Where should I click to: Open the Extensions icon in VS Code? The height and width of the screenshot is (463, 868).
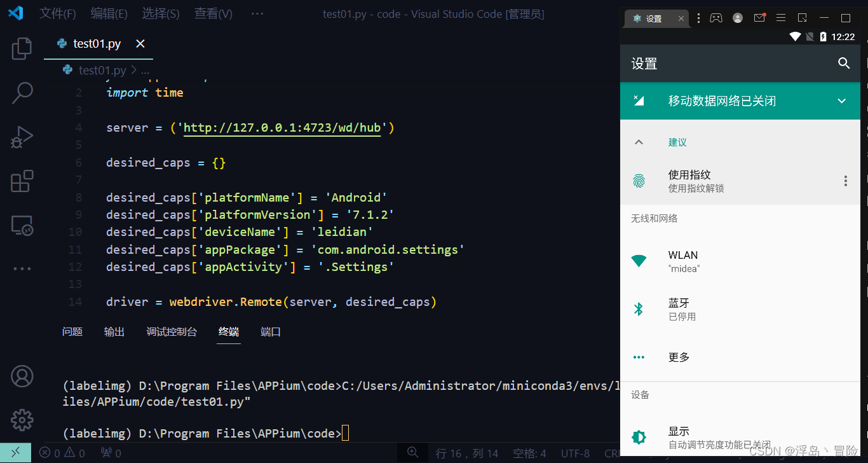[x=22, y=181]
